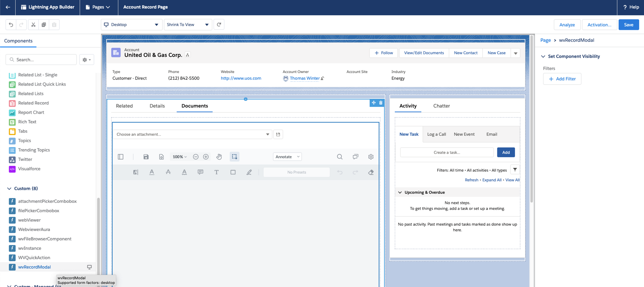This screenshot has height=287, width=644.
Task: Open the 100% zoom level control
Action: point(179,157)
